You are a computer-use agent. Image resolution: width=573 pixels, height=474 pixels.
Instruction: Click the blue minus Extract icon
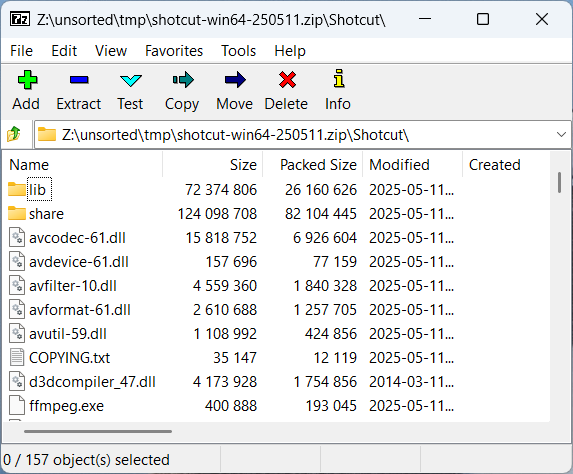click(x=79, y=80)
